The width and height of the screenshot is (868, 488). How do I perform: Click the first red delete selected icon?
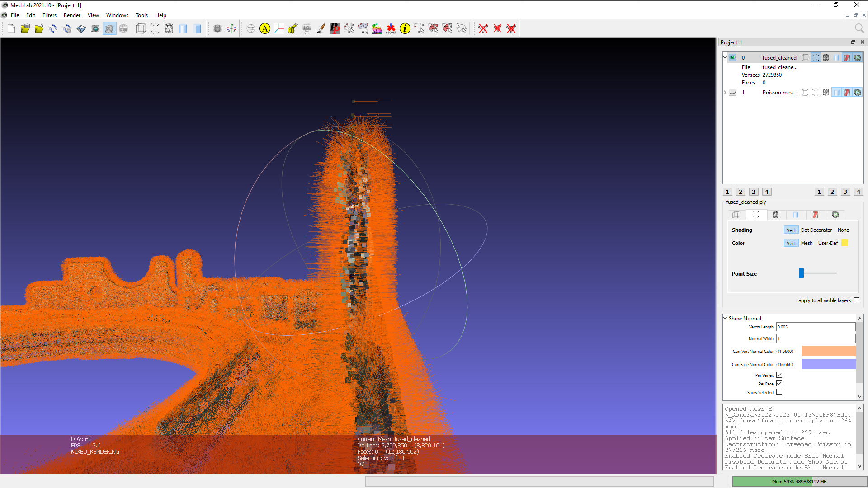(483, 29)
